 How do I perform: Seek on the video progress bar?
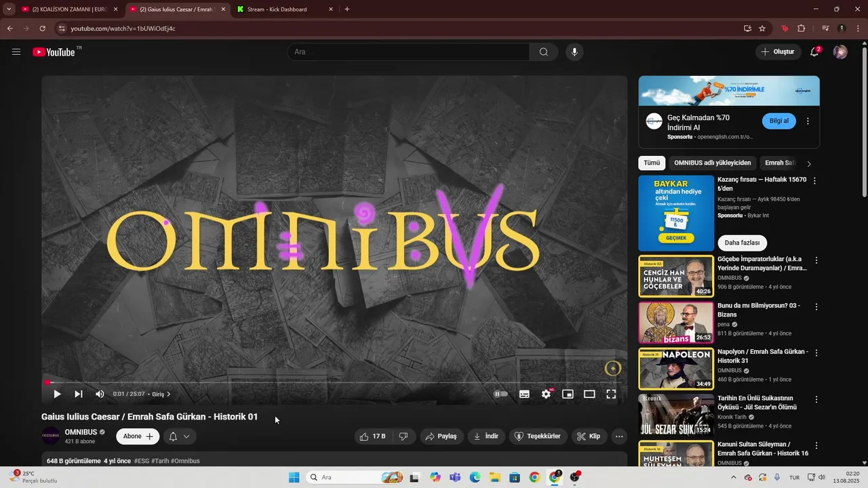coord(334,382)
